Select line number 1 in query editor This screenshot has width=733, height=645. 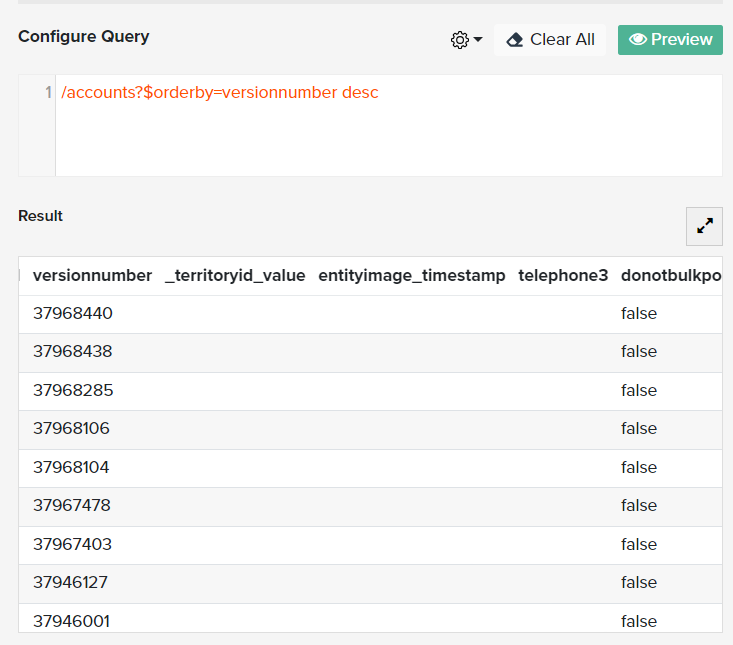click(x=48, y=93)
